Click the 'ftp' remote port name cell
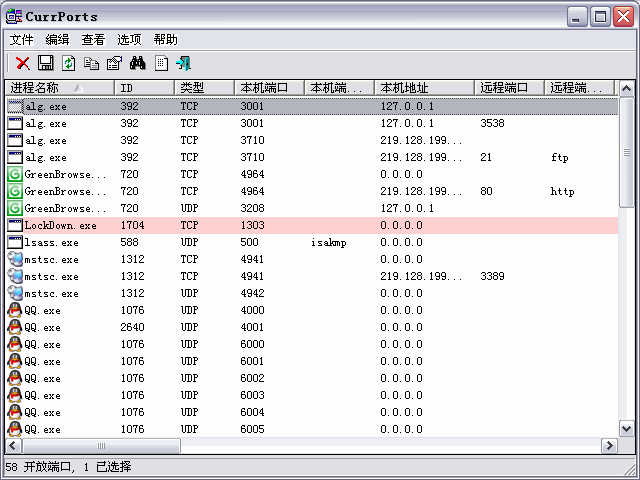Screen dimensions: 640x480 560,158
